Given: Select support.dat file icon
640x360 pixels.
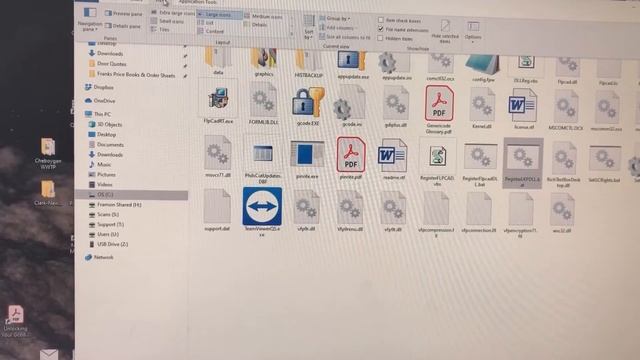Looking at the screenshot, I should click(x=217, y=210).
